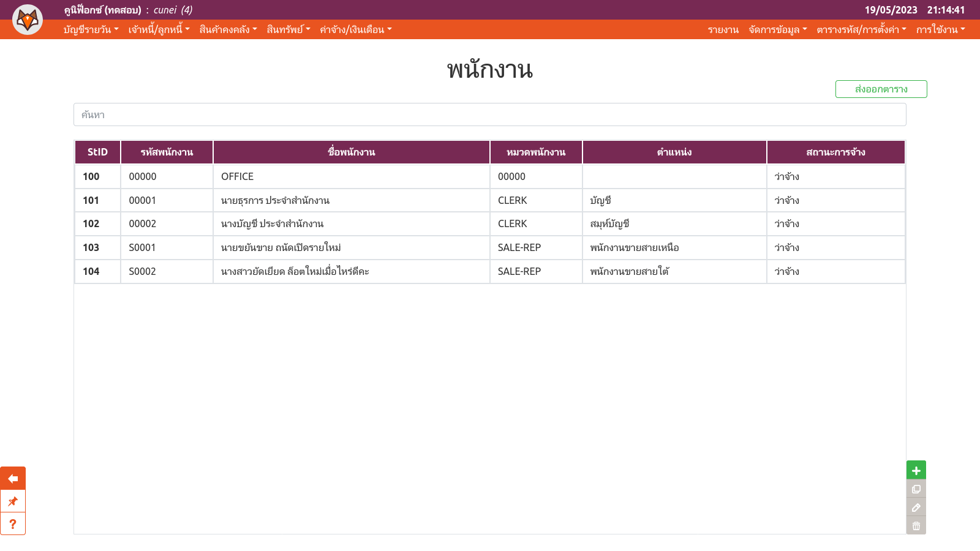Click the trash delete icon
Image resolution: width=980 pixels, height=551 pixels.
tap(916, 526)
